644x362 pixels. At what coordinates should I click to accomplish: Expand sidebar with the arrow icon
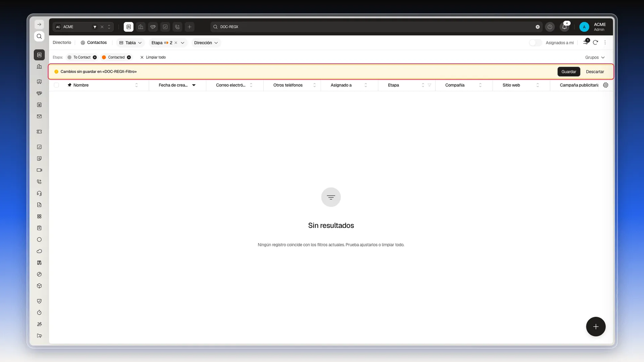point(39,24)
